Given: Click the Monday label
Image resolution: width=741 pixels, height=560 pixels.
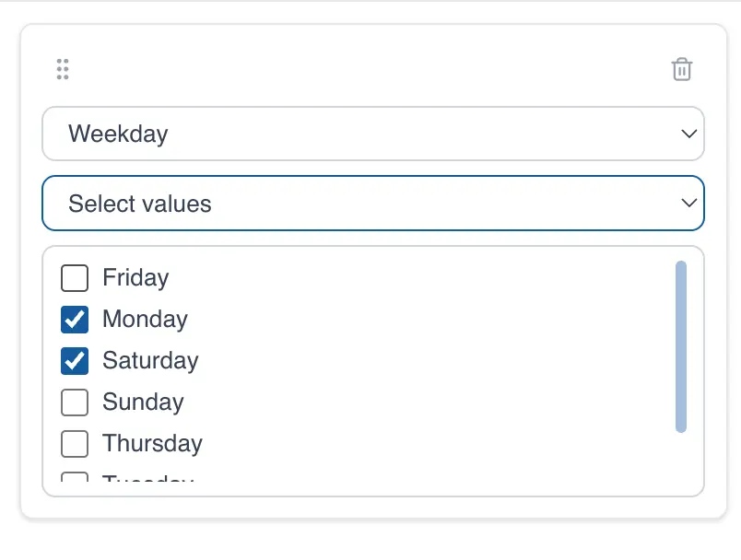Looking at the screenshot, I should [x=144, y=319].
